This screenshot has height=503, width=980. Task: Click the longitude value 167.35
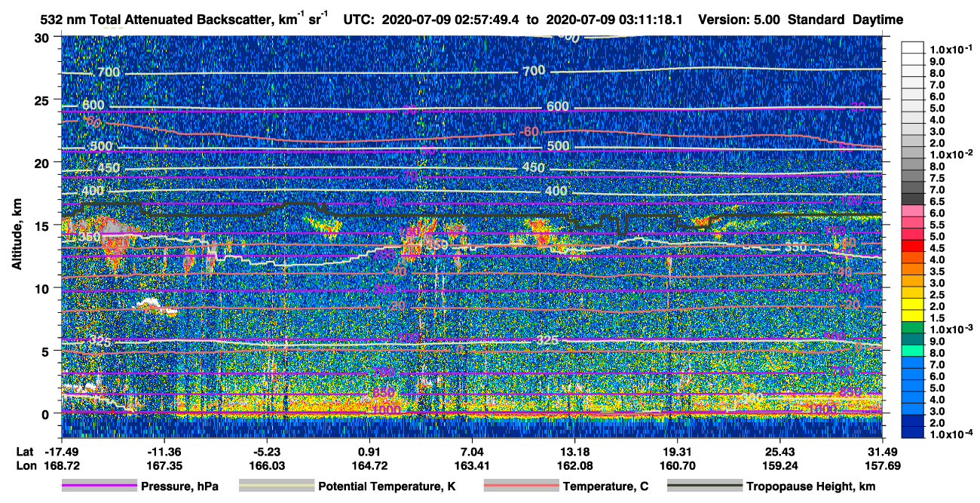[x=164, y=465]
